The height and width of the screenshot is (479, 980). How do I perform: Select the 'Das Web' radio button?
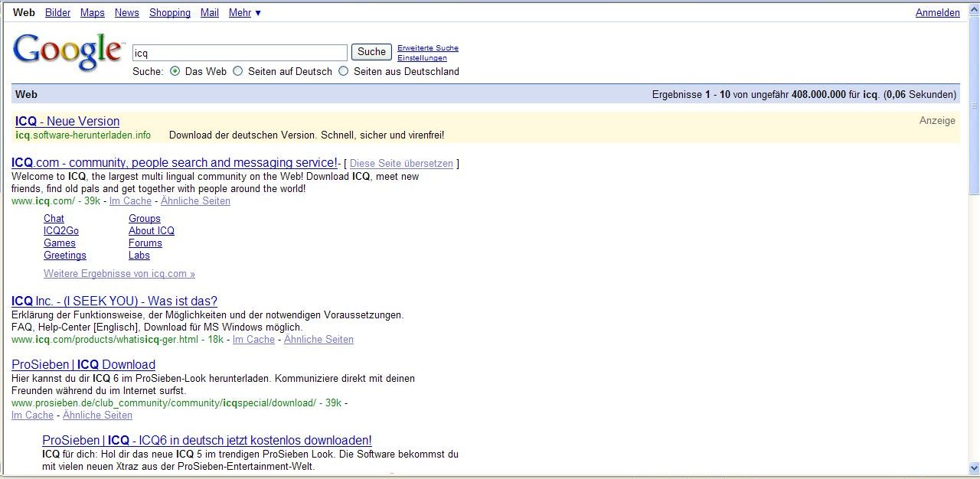(x=175, y=71)
